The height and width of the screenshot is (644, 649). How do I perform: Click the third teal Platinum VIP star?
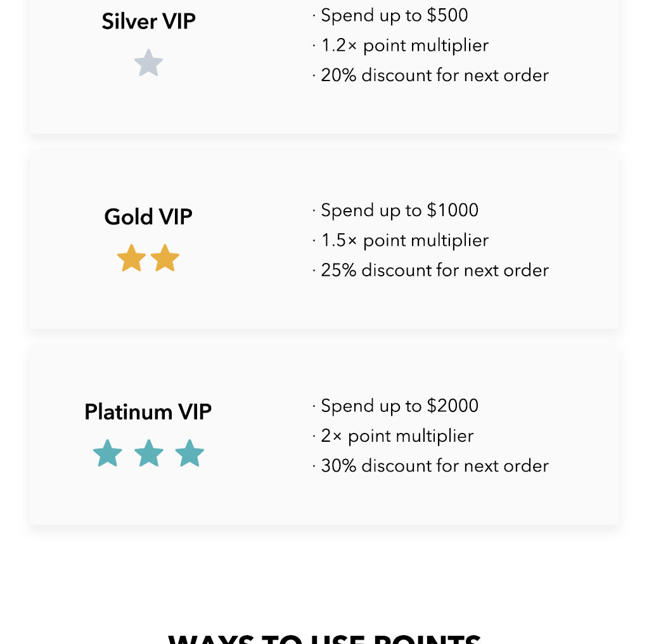point(190,454)
